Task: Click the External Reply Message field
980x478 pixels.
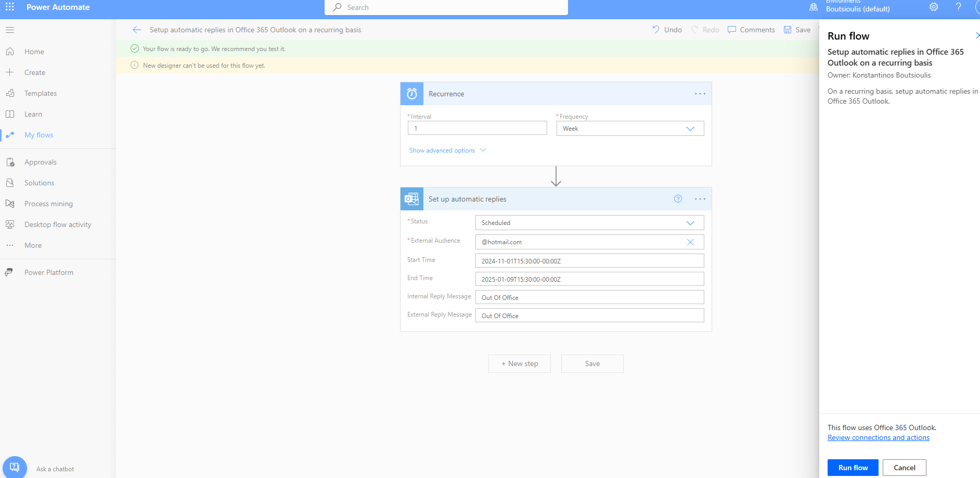Action: (x=590, y=316)
